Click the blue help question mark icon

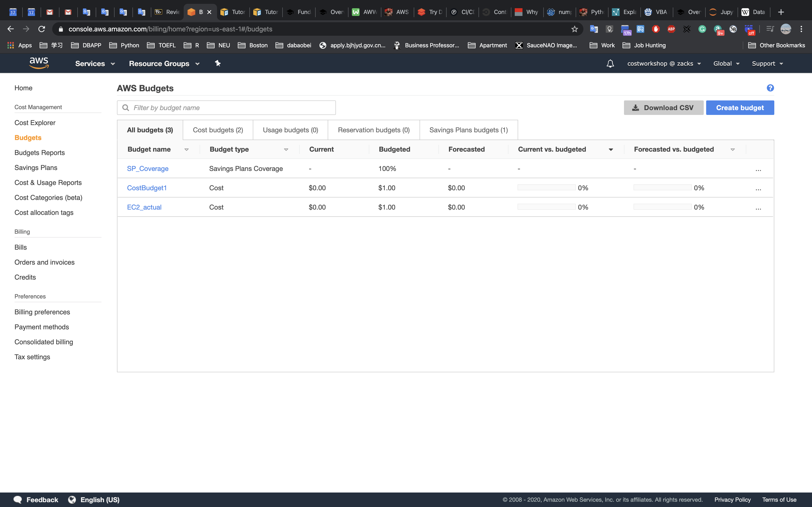[770, 88]
